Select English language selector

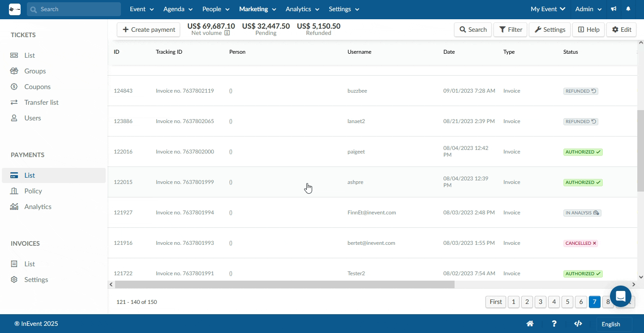point(614,324)
